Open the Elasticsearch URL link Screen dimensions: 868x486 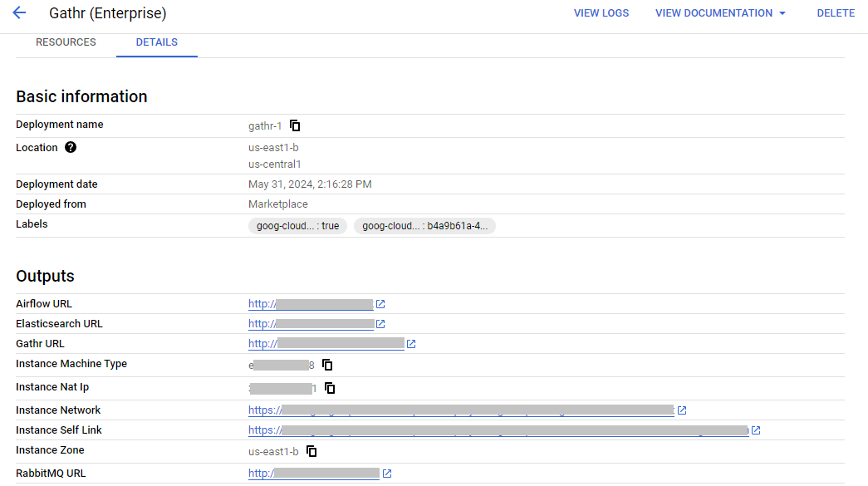pos(310,323)
